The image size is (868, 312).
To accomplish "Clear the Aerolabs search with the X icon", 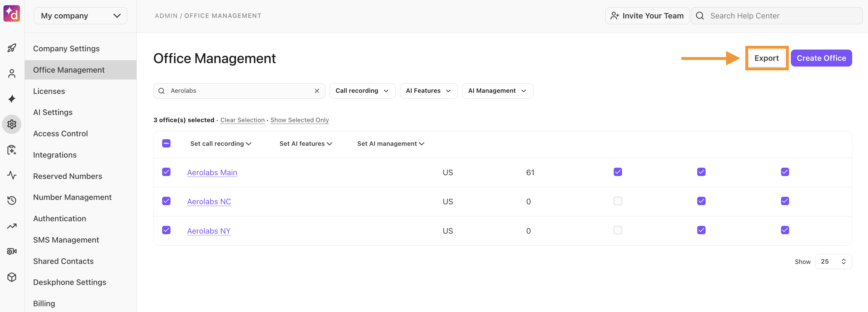I will [x=317, y=91].
